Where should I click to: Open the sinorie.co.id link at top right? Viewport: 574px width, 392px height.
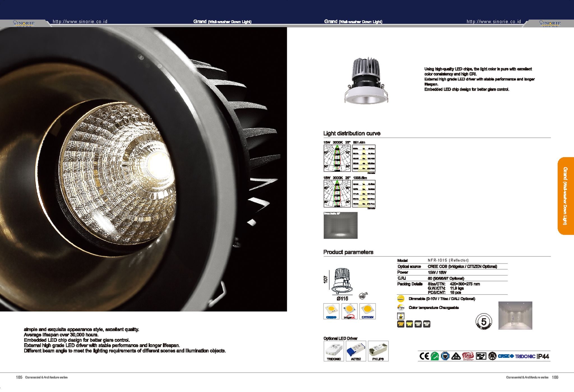tap(494, 22)
